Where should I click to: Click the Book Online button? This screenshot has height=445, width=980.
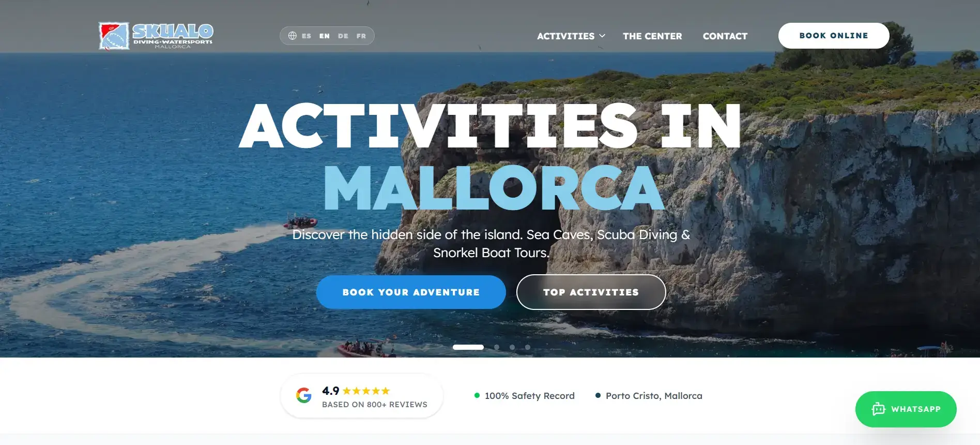pos(834,36)
